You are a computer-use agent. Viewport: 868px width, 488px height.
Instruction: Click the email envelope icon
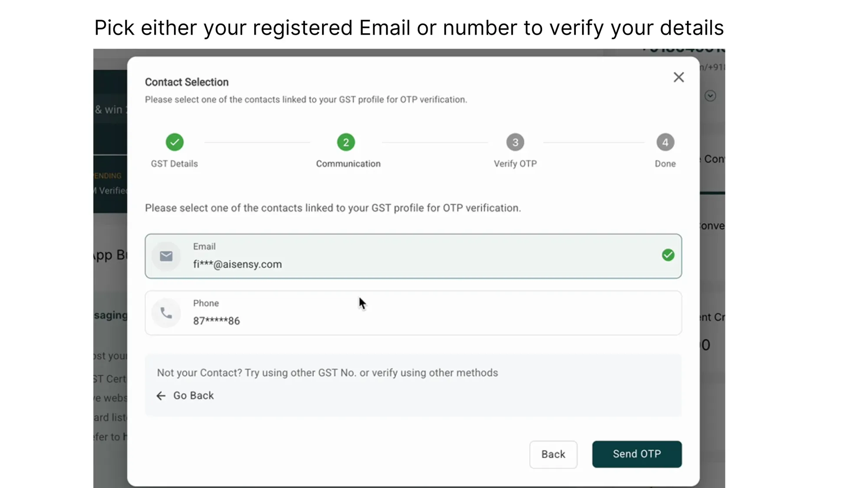(x=166, y=256)
